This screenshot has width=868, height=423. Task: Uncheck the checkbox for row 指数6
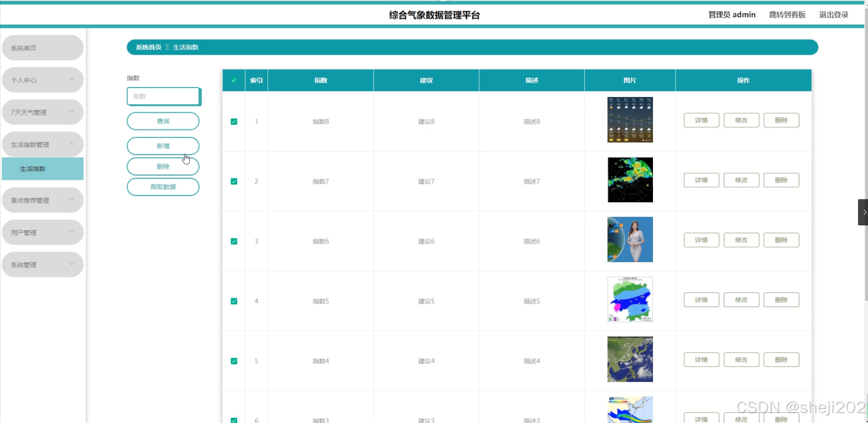(234, 241)
